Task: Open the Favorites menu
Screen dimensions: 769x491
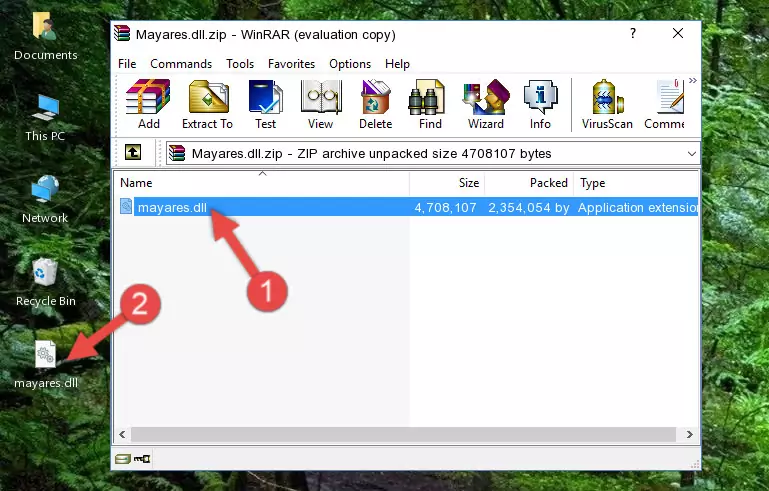Action: [291, 64]
